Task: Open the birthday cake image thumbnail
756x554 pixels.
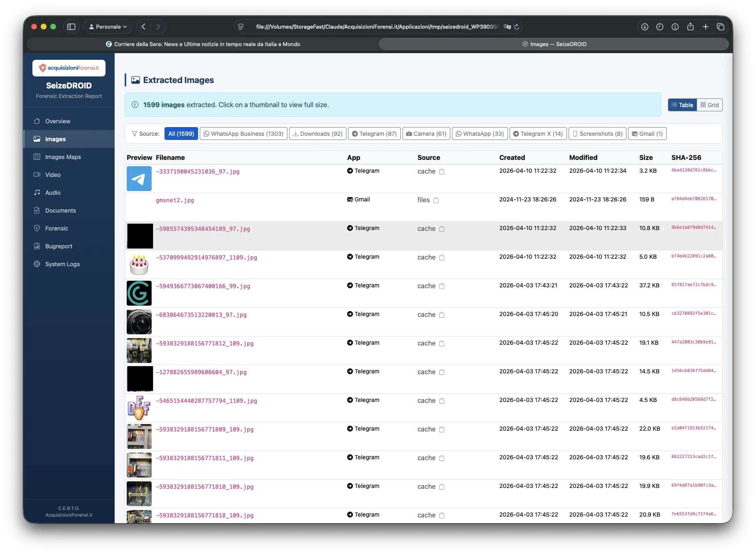Action: click(x=139, y=265)
